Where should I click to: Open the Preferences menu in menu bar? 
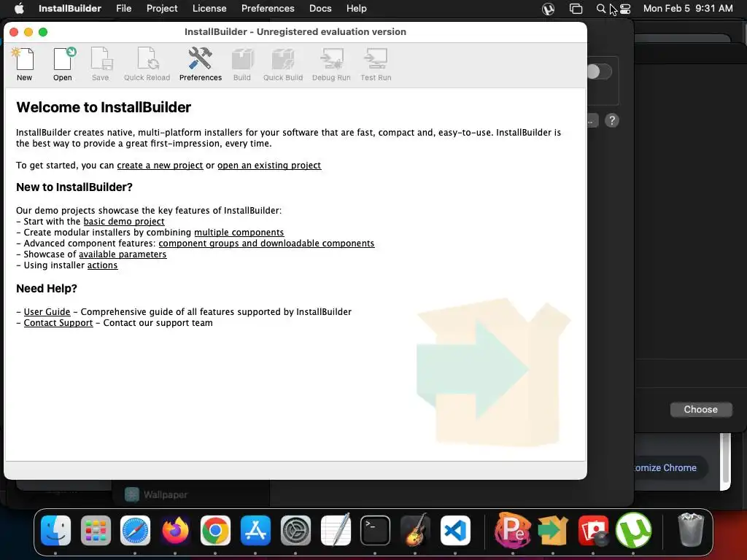pos(268,9)
